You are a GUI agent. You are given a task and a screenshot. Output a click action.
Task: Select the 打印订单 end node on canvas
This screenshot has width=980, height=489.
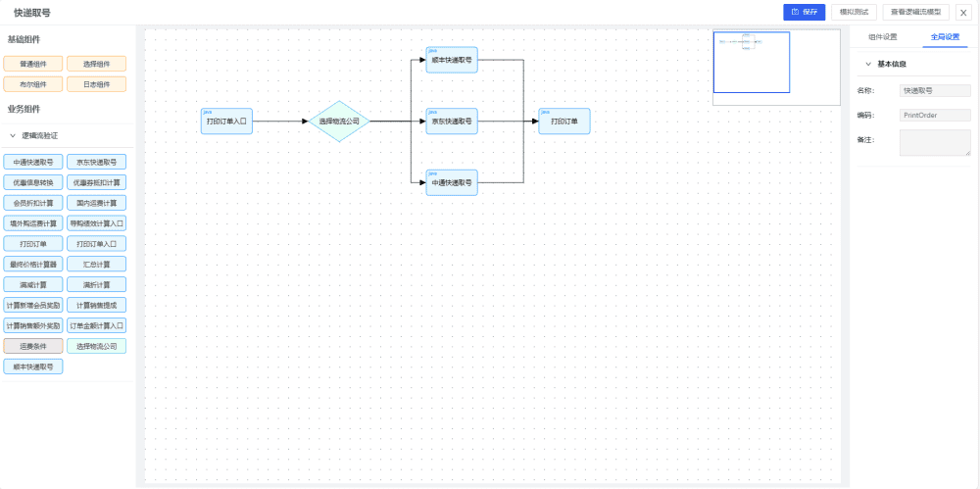coord(563,122)
